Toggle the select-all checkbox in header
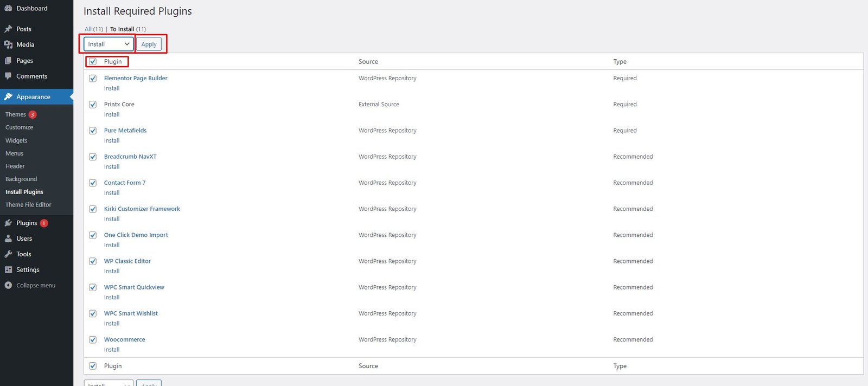The image size is (868, 386). pos(93,62)
